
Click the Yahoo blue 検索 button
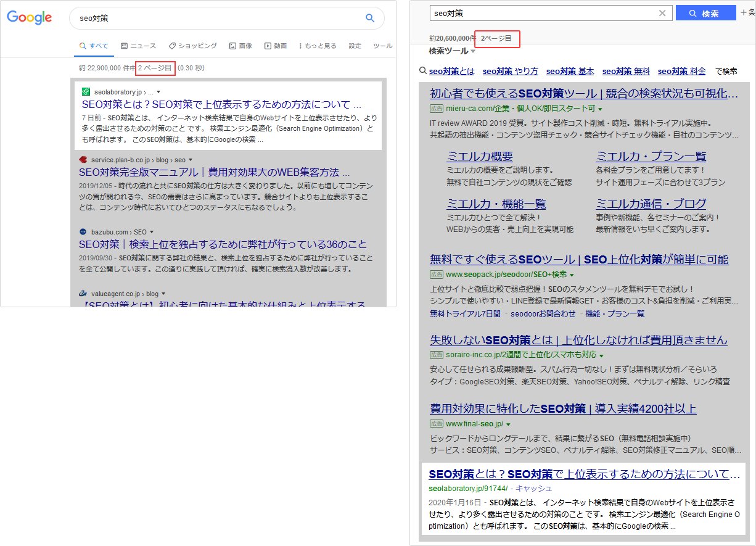[x=705, y=13]
